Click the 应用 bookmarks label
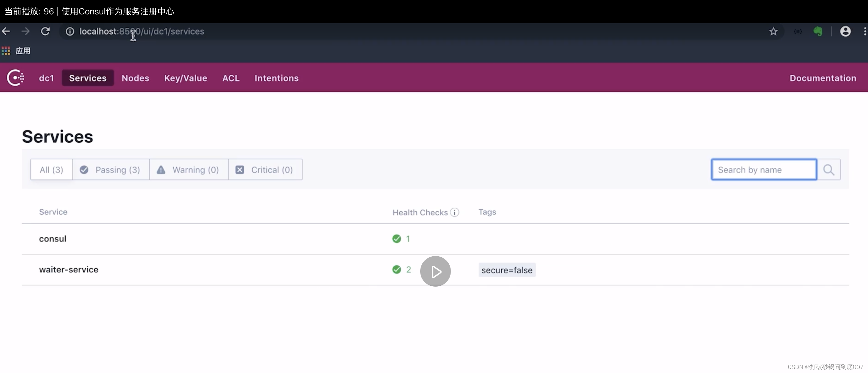This screenshot has width=868, height=373. 23,51
